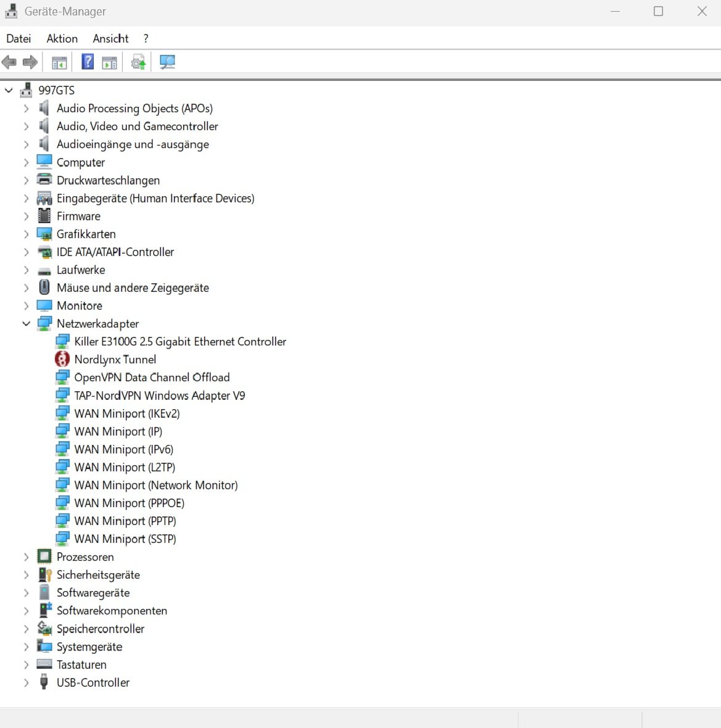The image size is (721, 728).
Task: Click the scan for hardware changes icon
Action: pyautogui.click(x=167, y=62)
